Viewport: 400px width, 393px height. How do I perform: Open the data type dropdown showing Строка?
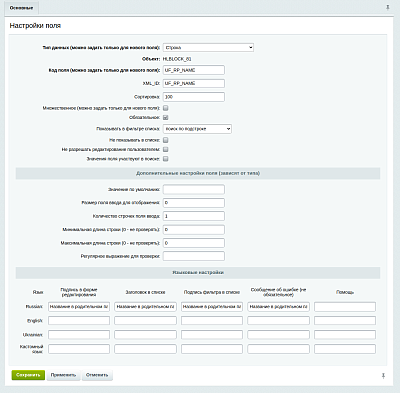tap(208, 47)
